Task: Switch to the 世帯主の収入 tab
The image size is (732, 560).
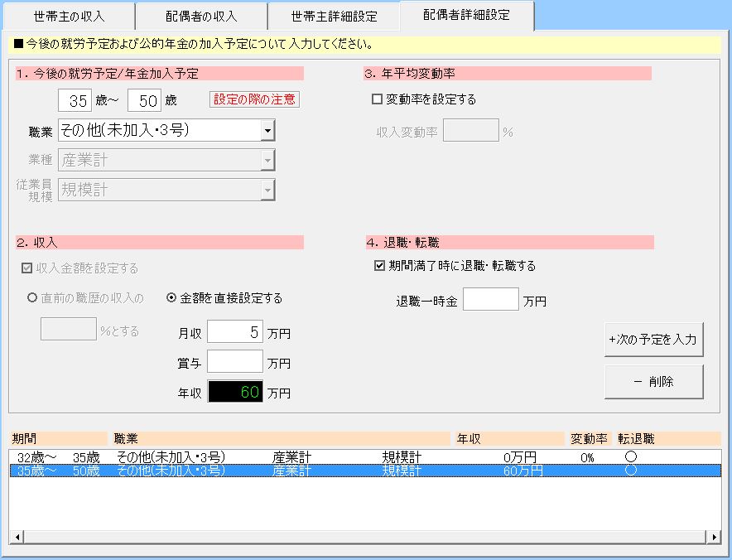Action: (x=69, y=17)
